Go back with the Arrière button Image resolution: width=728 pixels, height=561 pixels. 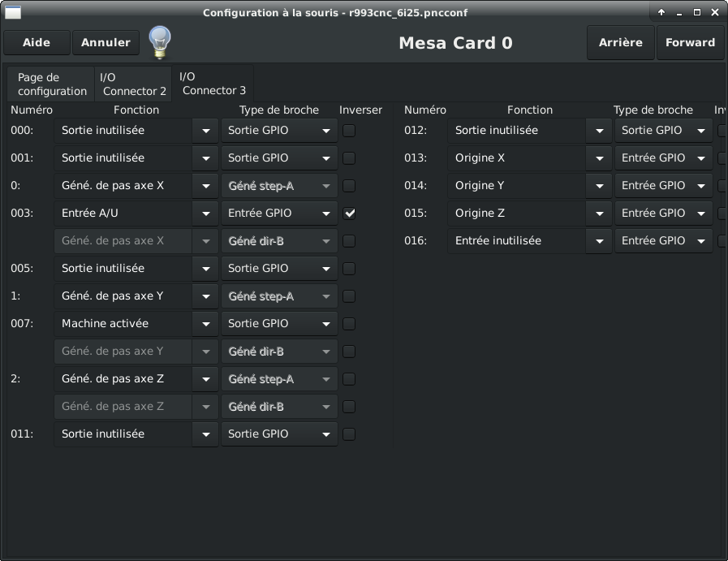click(621, 43)
